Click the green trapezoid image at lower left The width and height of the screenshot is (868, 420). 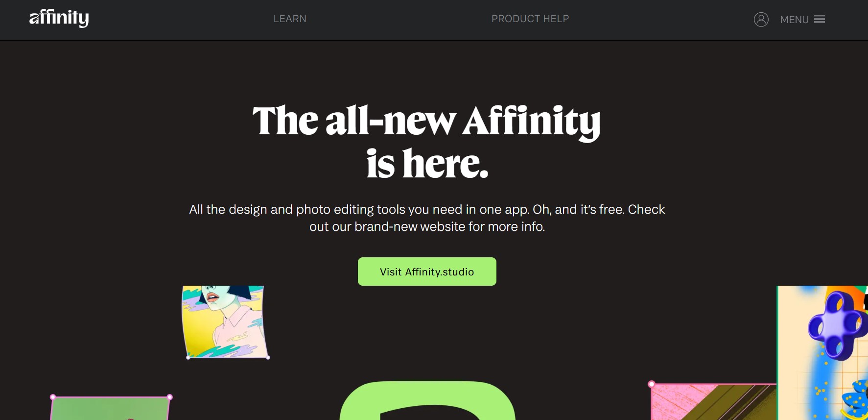click(x=110, y=409)
